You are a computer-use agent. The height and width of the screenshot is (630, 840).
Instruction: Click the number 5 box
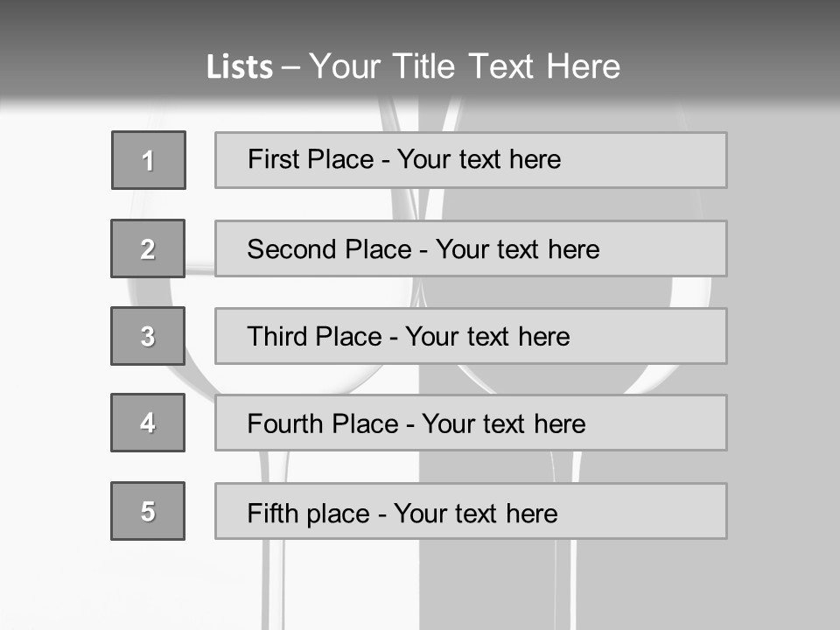click(x=148, y=511)
